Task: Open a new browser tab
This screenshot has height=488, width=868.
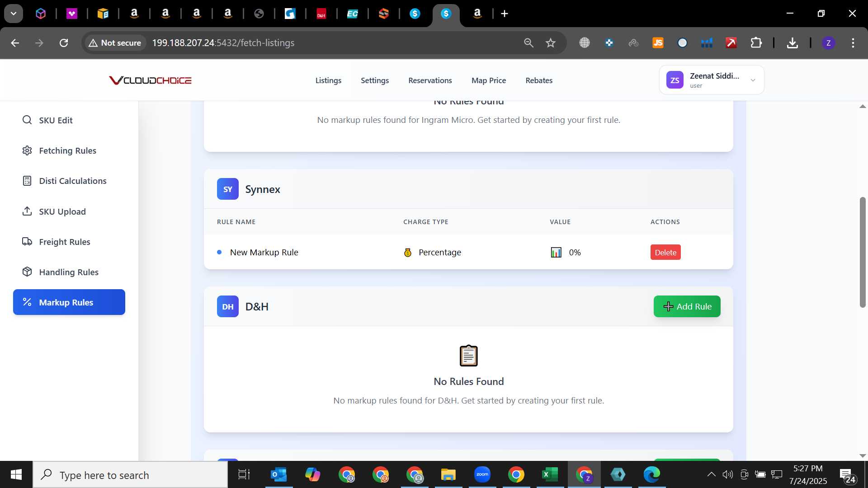Action: [x=505, y=14]
